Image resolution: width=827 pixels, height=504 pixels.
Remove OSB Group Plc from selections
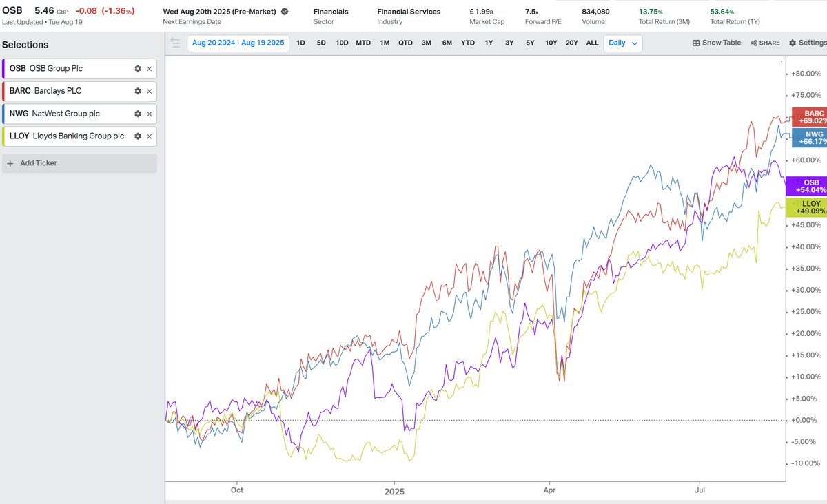(x=149, y=69)
